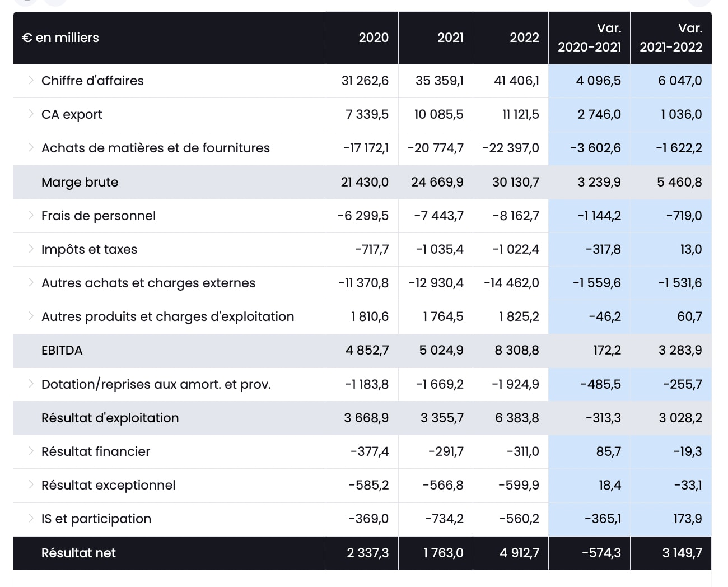Click the variation value 4 096,5

point(598,81)
